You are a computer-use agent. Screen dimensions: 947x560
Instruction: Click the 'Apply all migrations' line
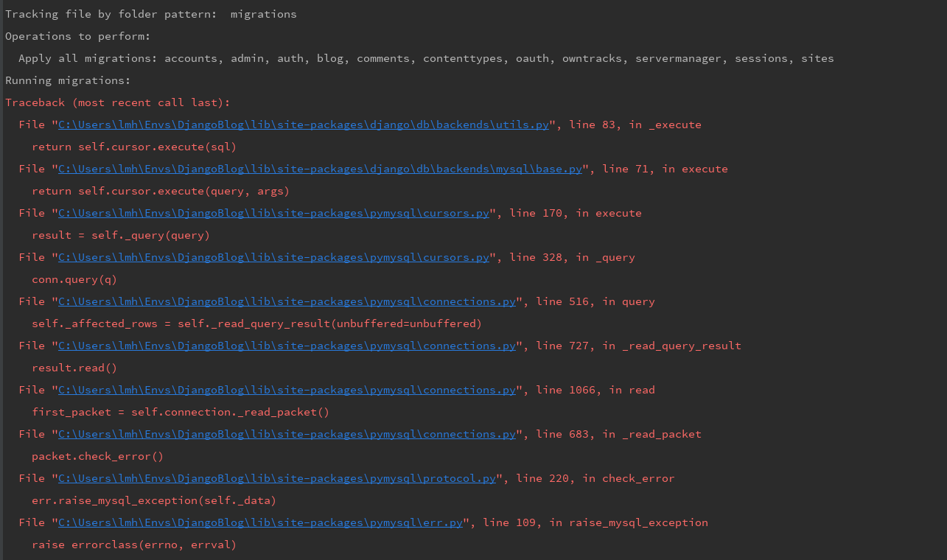[x=426, y=58]
